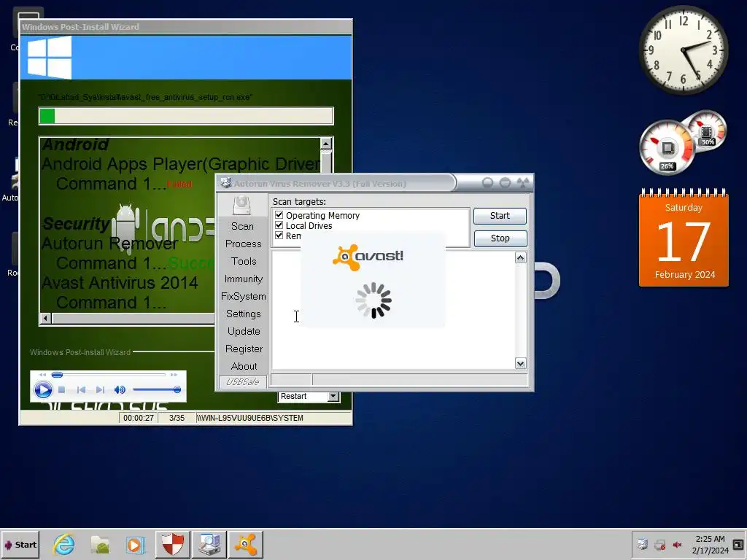Open the Restart dropdown in the wizard

(333, 396)
